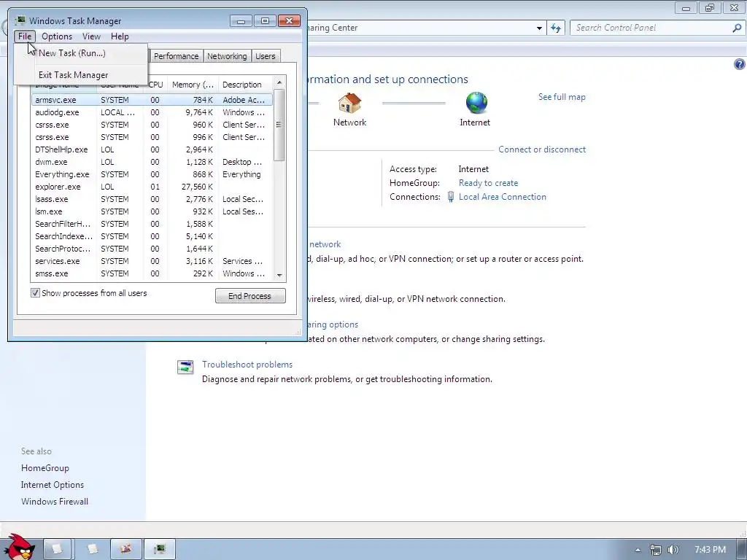Select the lsm.exe process
This screenshot has width=747, height=560.
[152, 211]
